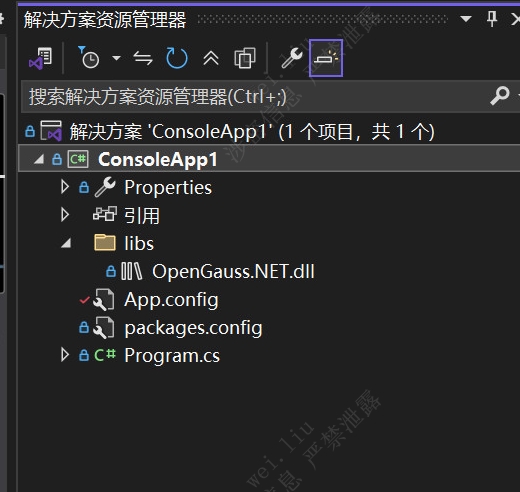The width and height of the screenshot is (520, 492).
Task: Toggle Preview Selected Items button
Action: [x=326, y=58]
